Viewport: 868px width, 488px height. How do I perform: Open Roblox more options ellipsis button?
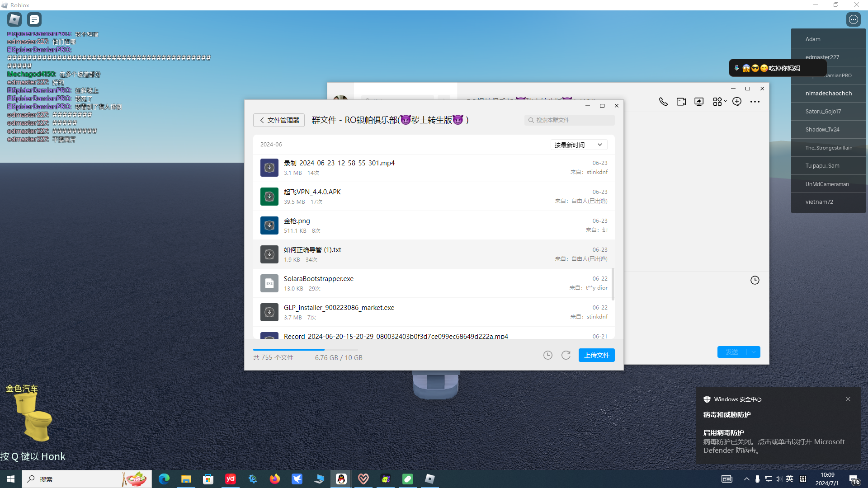point(854,19)
